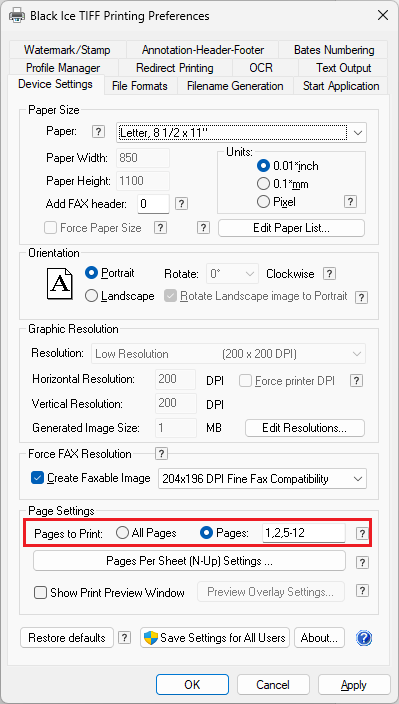Open the Paper size dropdown

coord(241,133)
